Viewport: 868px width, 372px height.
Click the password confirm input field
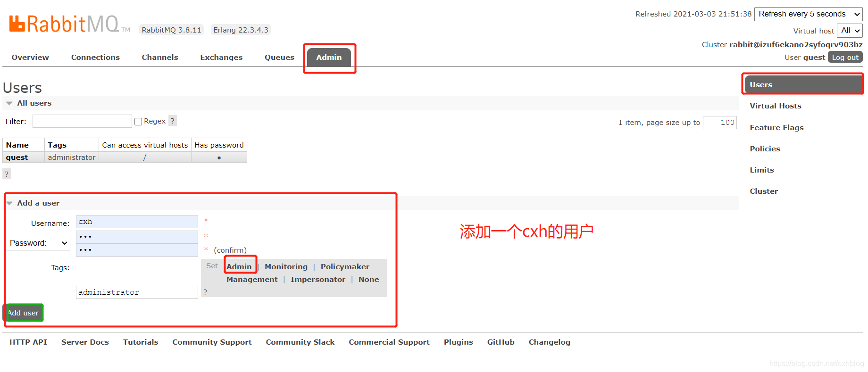(x=137, y=250)
